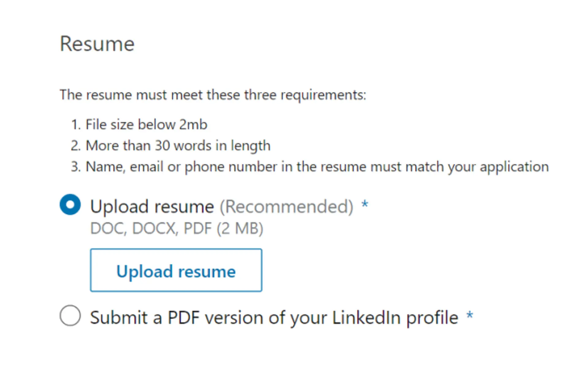
Task: Click the bold "Upload resume" option label
Action: [152, 206]
